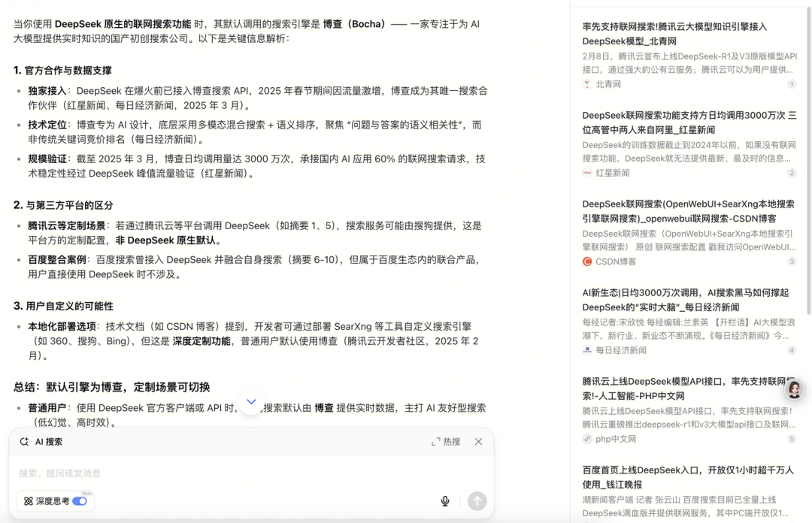Click the bullet label 规模验证
812x523 pixels.
pos(47,159)
